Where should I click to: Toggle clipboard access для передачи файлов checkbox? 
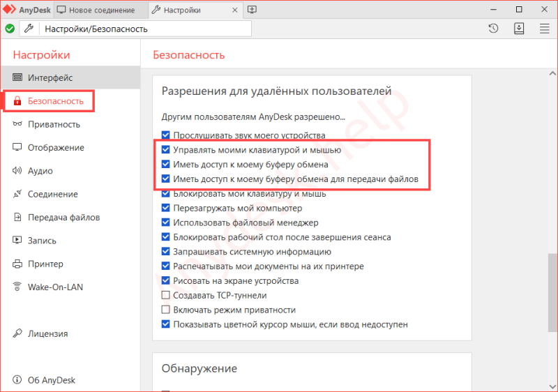(165, 179)
